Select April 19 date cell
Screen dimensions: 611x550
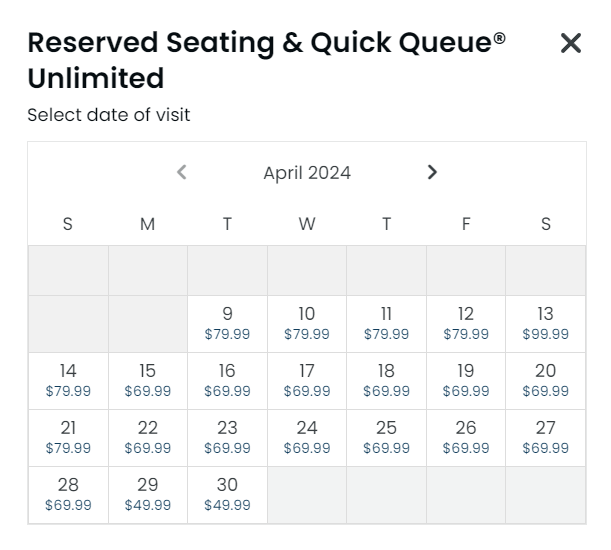tap(466, 380)
